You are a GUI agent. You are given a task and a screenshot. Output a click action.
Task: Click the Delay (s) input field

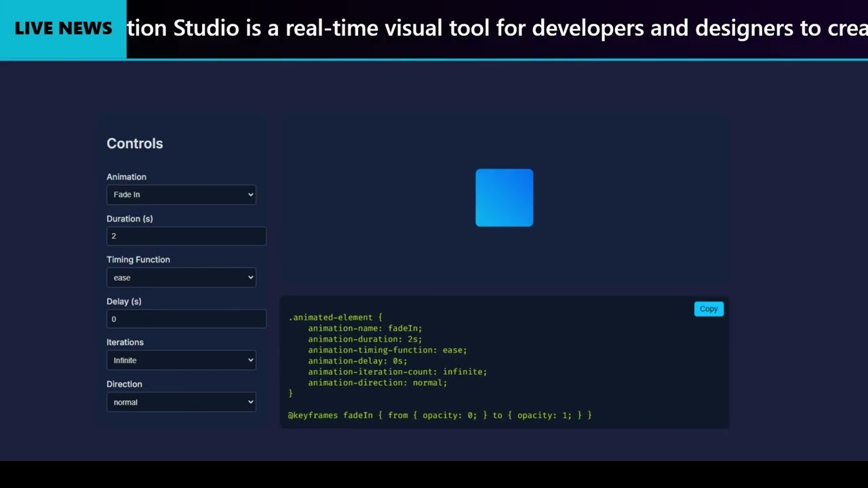tap(186, 319)
